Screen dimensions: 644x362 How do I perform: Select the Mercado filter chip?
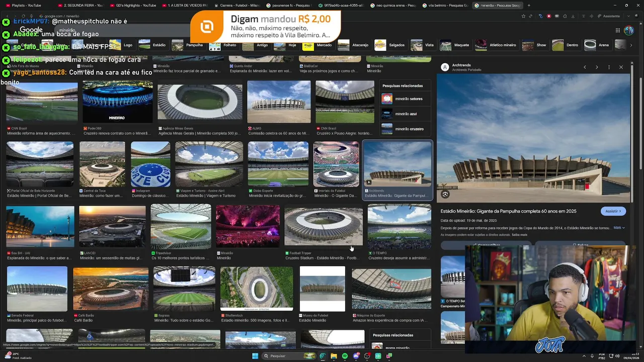click(318, 45)
